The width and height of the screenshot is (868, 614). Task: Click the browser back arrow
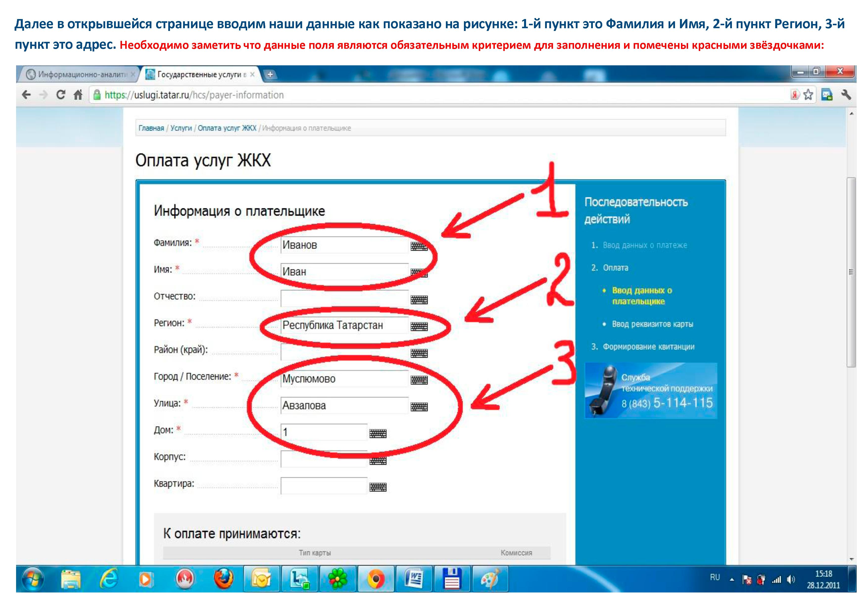point(26,95)
